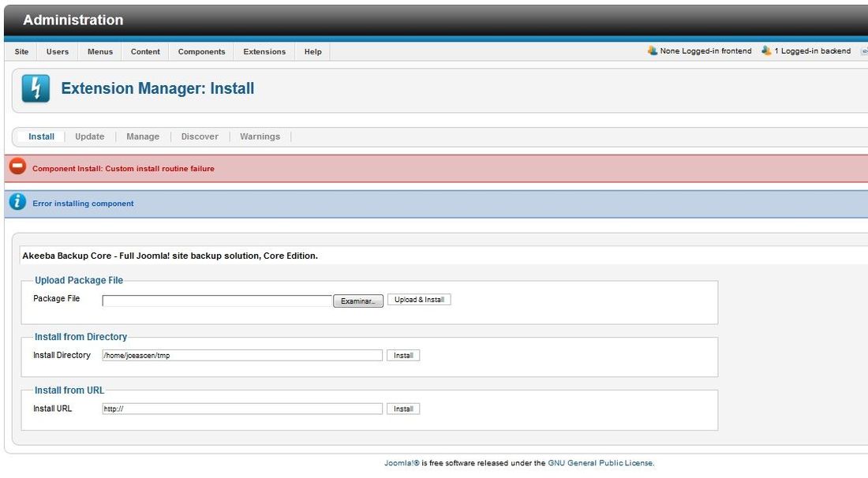Viewport: 868px width, 478px height.
Task: Click the red error stop icon
Action: [17, 166]
